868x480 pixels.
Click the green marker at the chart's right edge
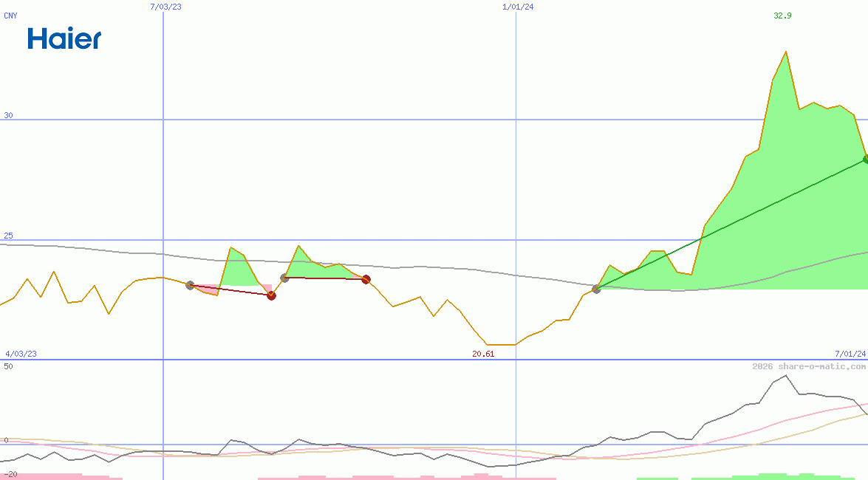click(866, 159)
